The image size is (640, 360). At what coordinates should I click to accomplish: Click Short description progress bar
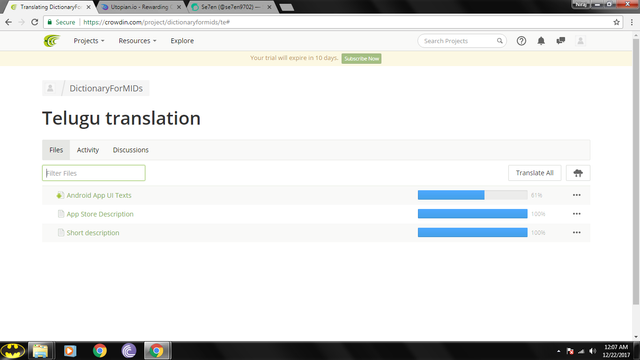pyautogui.click(x=473, y=233)
